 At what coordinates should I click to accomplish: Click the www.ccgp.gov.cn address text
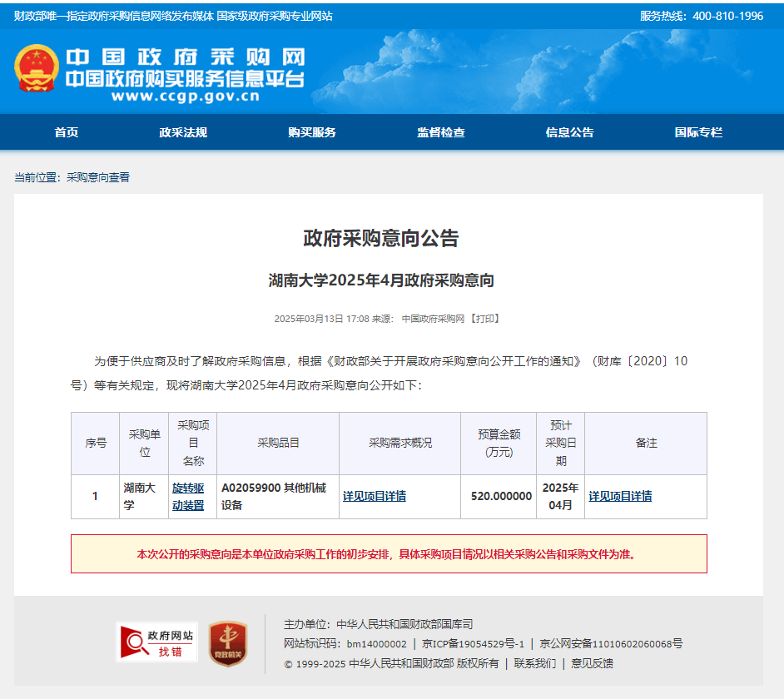186,96
